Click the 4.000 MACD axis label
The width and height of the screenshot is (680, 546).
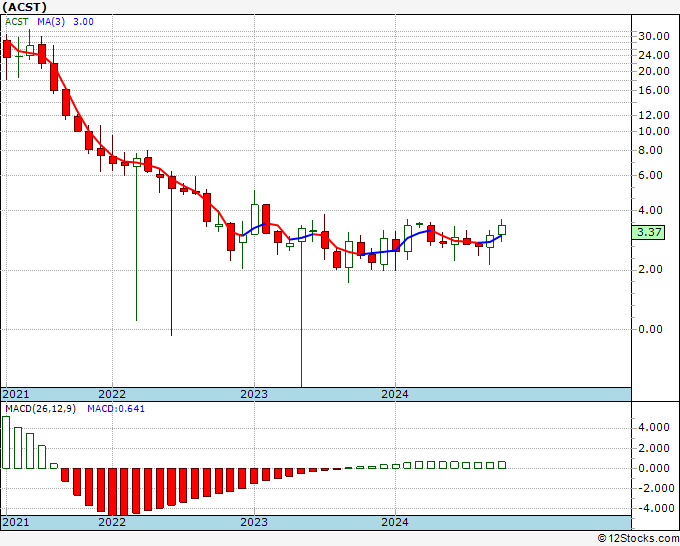pos(654,428)
